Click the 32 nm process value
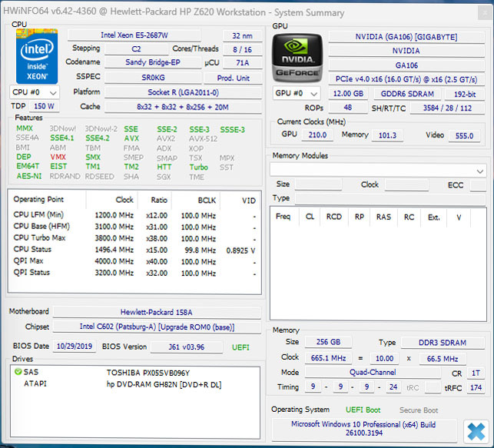Screen dimensions: 494x448 click(x=242, y=35)
